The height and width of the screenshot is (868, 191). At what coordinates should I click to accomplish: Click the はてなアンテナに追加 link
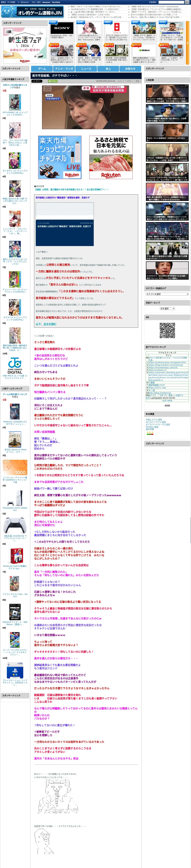[x=156, y=422]
